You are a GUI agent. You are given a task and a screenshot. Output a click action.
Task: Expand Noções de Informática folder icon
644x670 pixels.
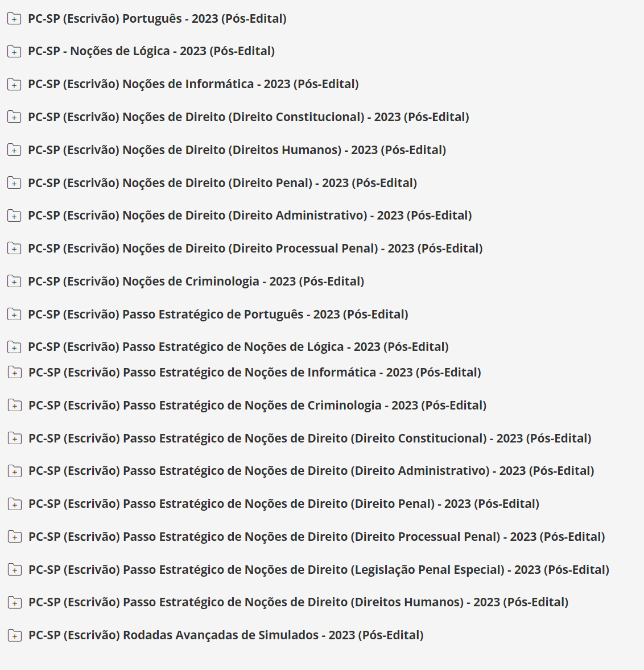14,85
